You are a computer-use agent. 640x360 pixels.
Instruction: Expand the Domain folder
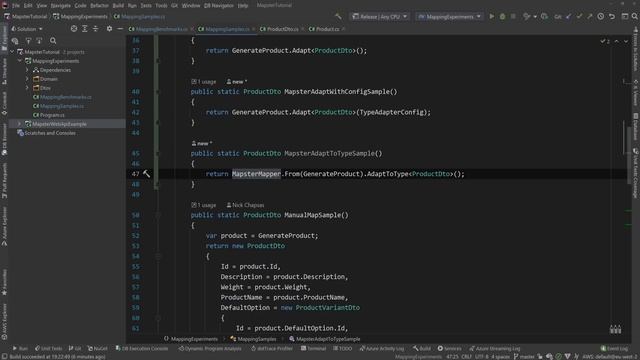click(x=27, y=79)
